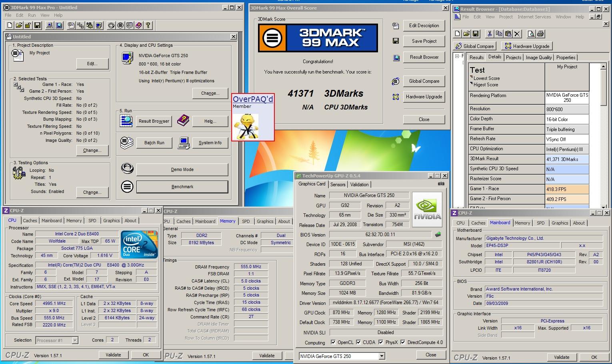This screenshot has height=364, width=612.
Task: Open Image Quality tab in Result Browser
Action: (x=538, y=58)
